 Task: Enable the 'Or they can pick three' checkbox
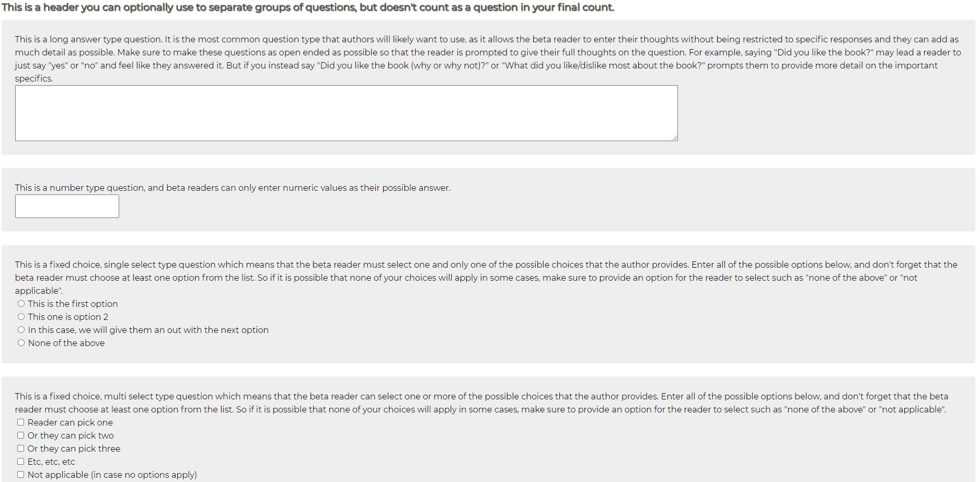[x=20, y=449]
